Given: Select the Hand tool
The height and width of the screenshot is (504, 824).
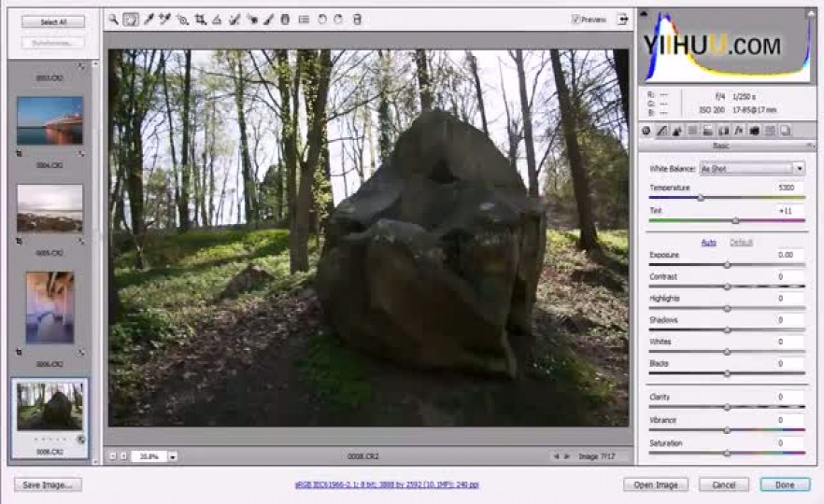Looking at the screenshot, I should 131,20.
